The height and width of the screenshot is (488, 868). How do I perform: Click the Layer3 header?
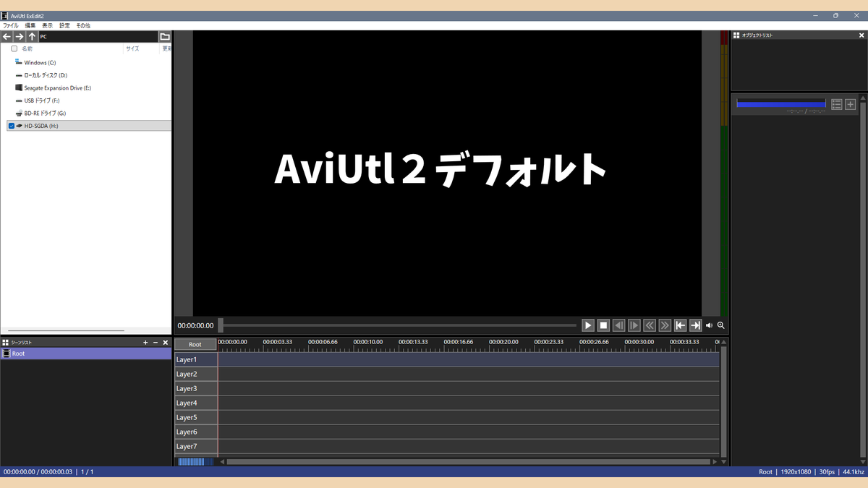point(196,388)
